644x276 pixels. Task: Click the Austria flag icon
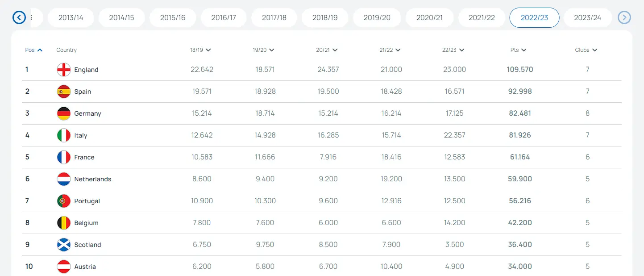(x=64, y=267)
